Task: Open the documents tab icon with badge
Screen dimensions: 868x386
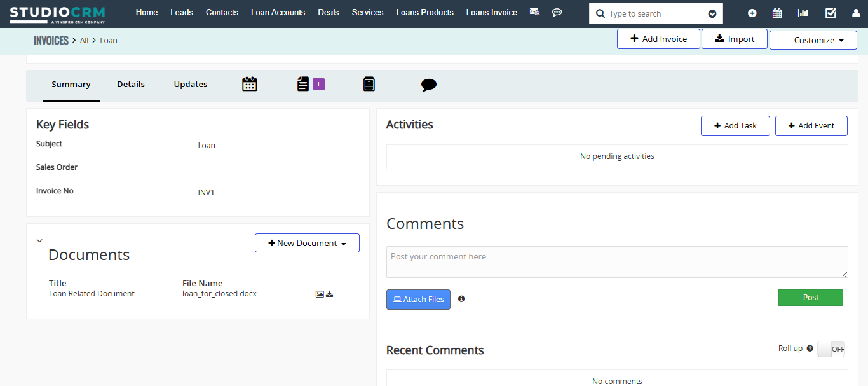Action: [304, 84]
